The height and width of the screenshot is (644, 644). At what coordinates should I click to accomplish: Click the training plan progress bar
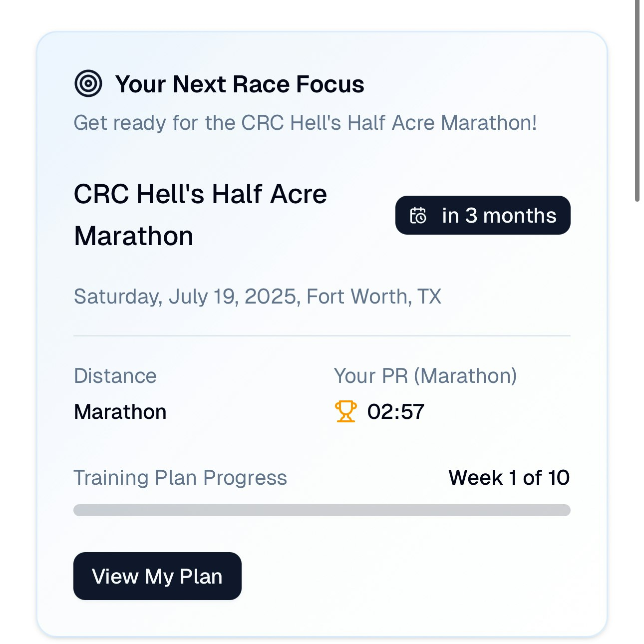[x=322, y=510]
